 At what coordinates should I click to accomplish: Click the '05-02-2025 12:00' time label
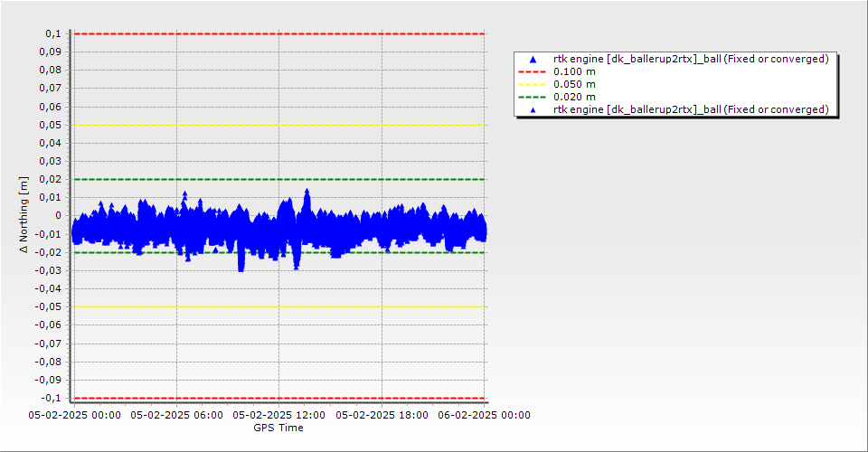tap(279, 415)
